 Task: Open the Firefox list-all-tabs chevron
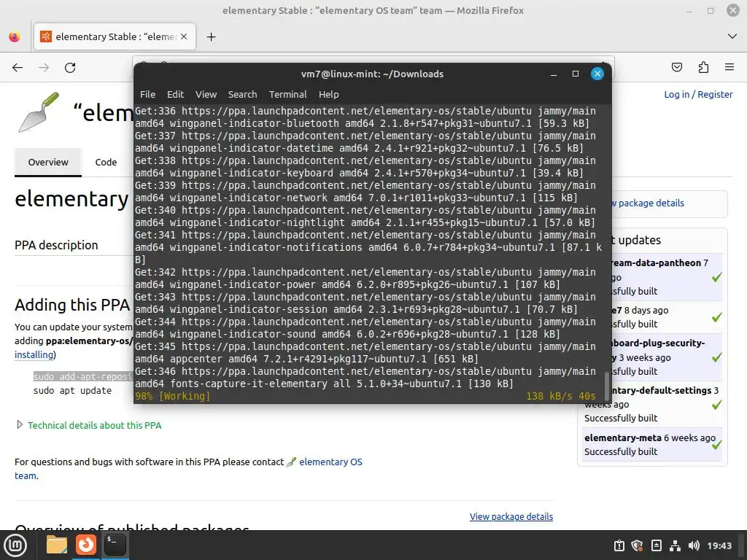[x=732, y=36]
